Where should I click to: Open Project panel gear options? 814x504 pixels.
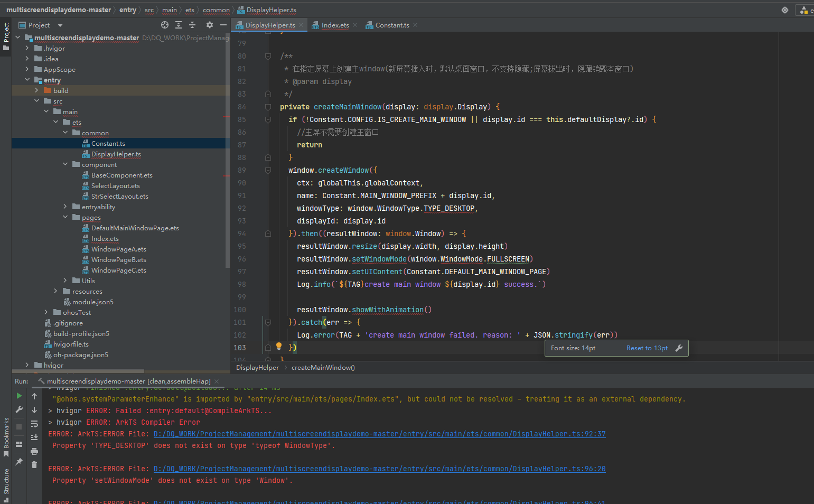(210, 25)
